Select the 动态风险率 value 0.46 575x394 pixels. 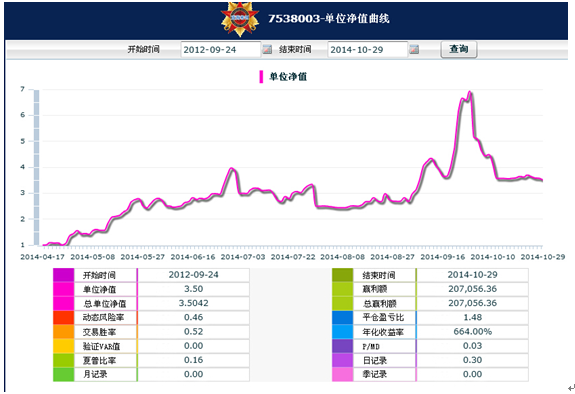[194, 317]
